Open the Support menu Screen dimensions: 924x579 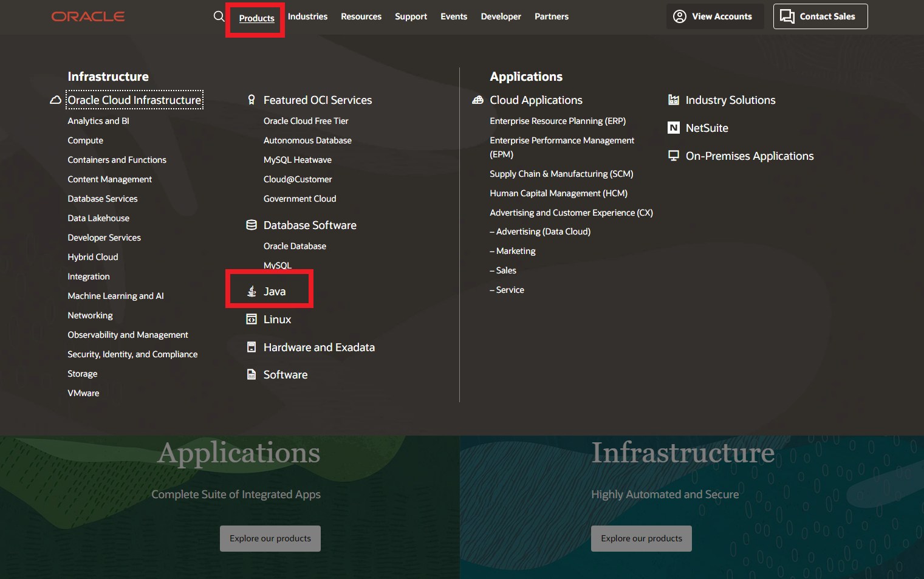411,16
